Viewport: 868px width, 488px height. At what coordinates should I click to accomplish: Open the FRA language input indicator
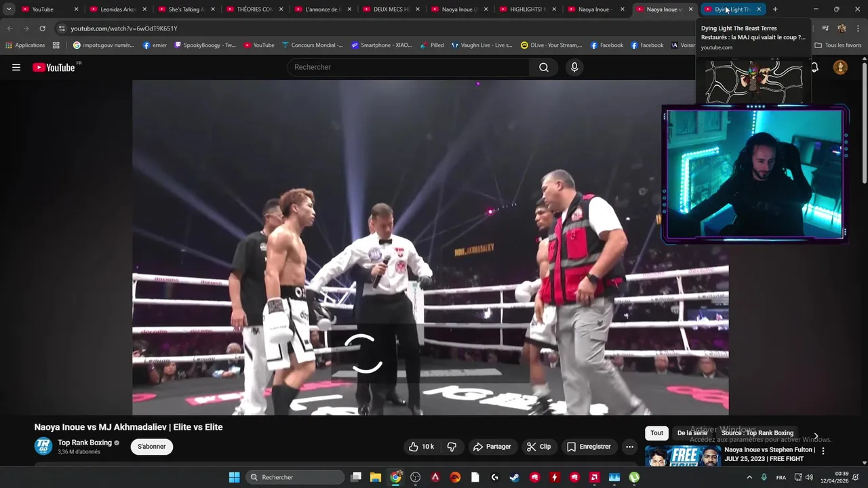781,477
